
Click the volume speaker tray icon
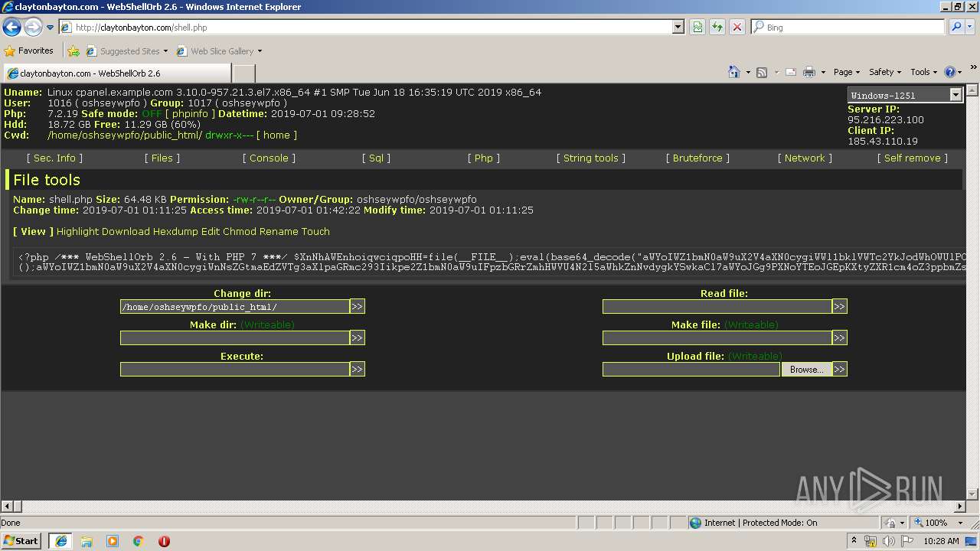(x=888, y=541)
